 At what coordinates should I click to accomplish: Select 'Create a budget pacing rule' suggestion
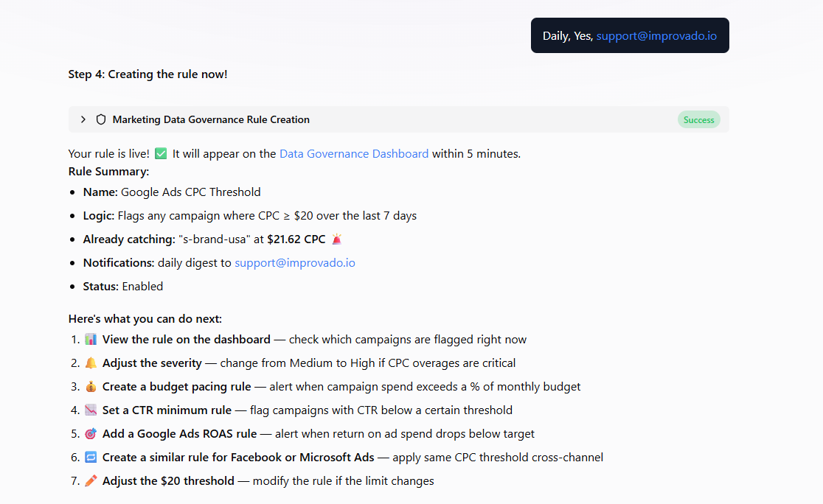click(x=176, y=387)
